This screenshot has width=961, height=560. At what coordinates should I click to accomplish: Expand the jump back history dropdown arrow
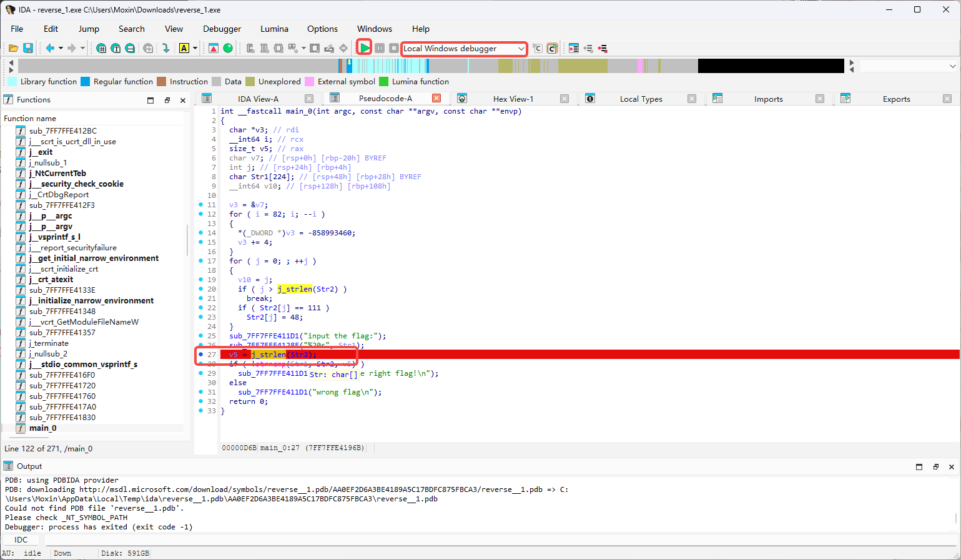click(61, 48)
